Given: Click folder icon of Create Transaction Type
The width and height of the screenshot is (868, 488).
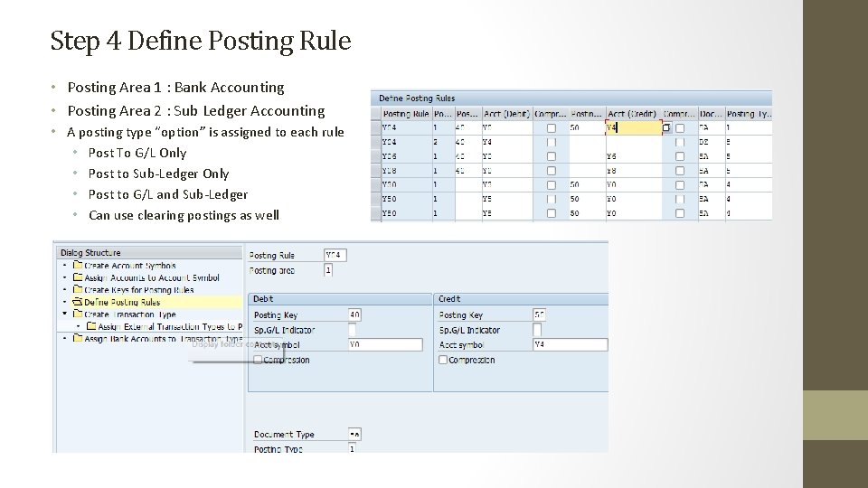Looking at the screenshot, I should point(78,314).
